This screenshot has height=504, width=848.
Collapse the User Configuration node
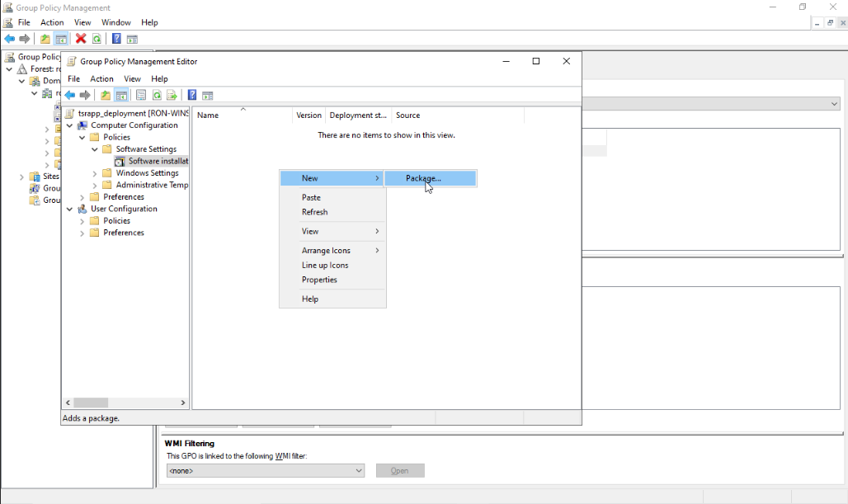(x=69, y=209)
